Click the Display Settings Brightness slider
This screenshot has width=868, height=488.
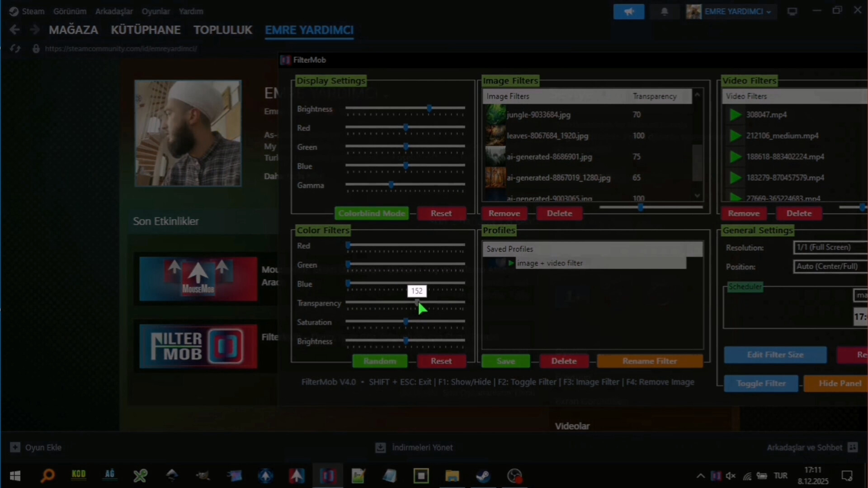pos(429,108)
